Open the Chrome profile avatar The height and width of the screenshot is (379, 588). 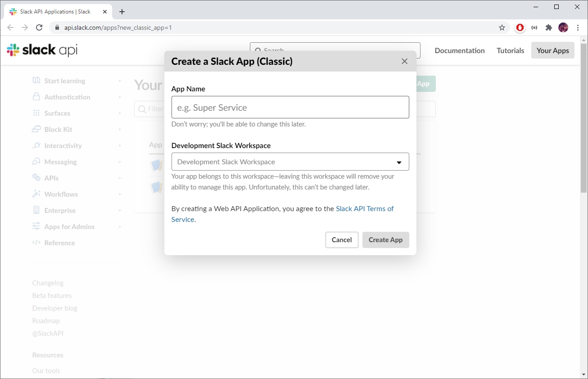pyautogui.click(x=563, y=27)
